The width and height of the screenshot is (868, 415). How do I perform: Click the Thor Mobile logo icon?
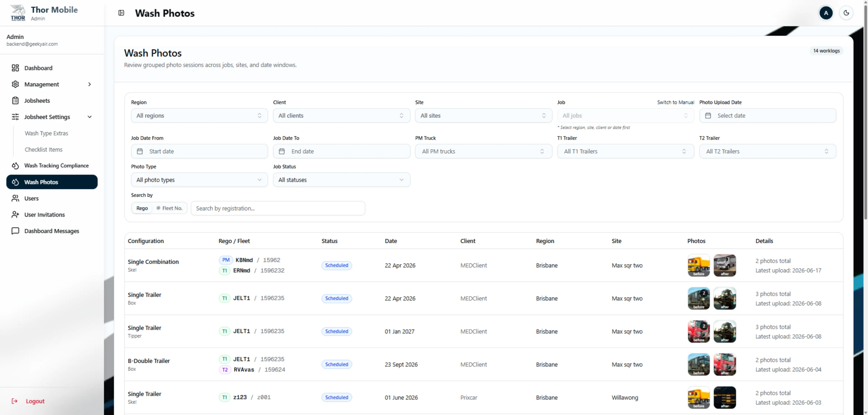point(18,13)
